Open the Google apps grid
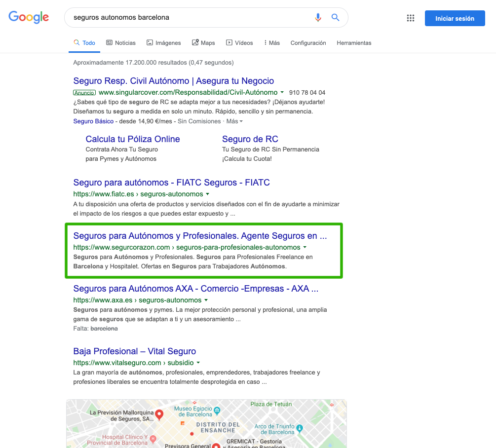Viewport: 496px width, 448px height. click(x=410, y=18)
